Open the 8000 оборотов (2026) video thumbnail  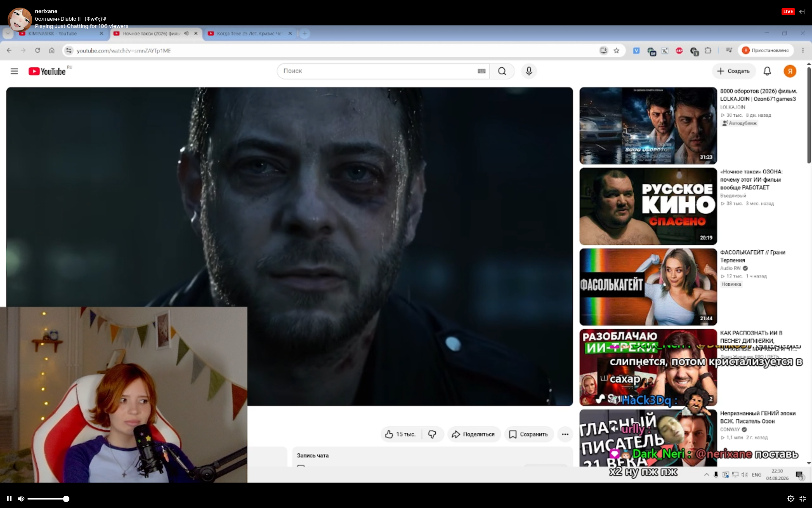click(648, 126)
